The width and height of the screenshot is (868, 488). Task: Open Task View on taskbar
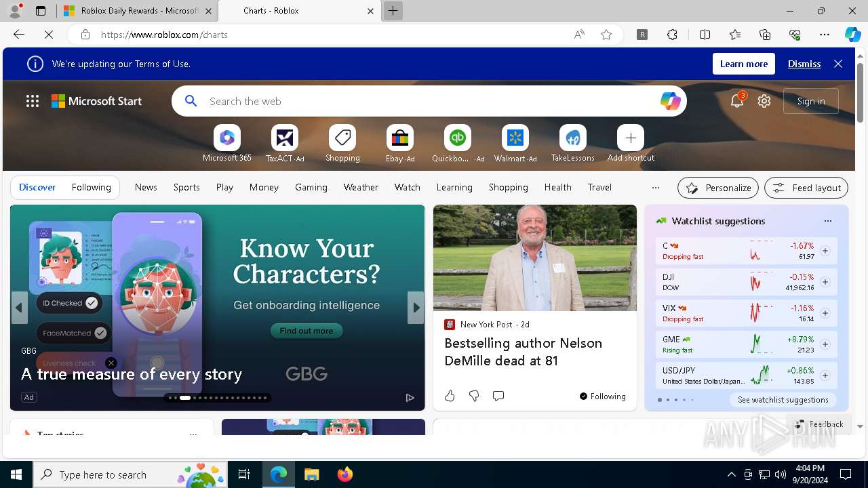pyautogui.click(x=244, y=474)
